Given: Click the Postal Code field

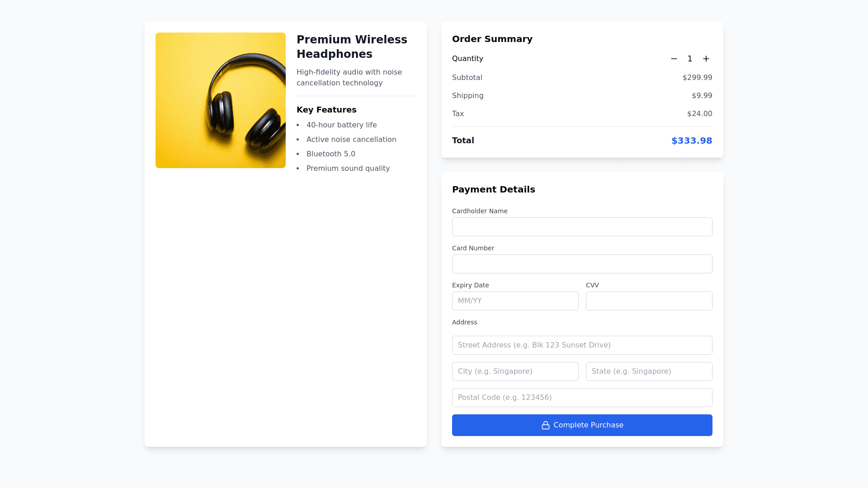Looking at the screenshot, I should (582, 398).
